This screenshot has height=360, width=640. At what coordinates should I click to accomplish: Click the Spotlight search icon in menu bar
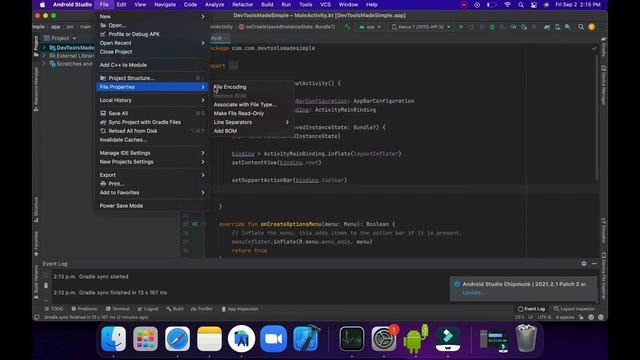tap(521, 5)
